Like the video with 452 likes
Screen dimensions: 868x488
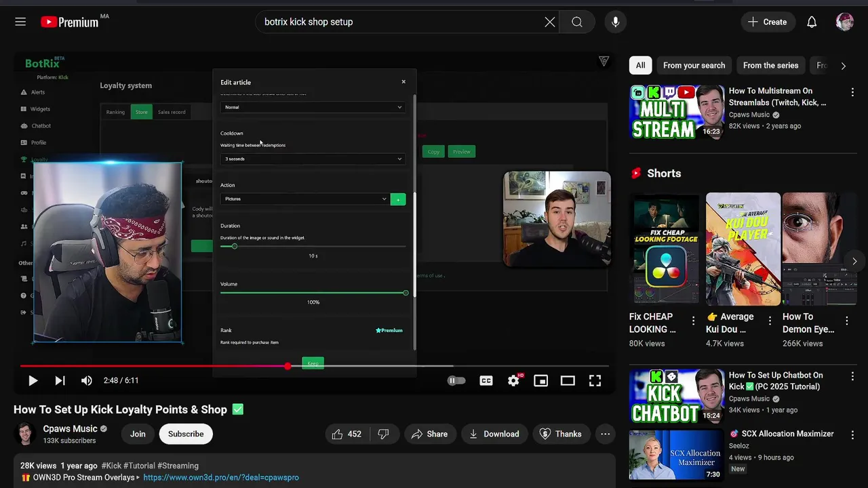(x=347, y=434)
